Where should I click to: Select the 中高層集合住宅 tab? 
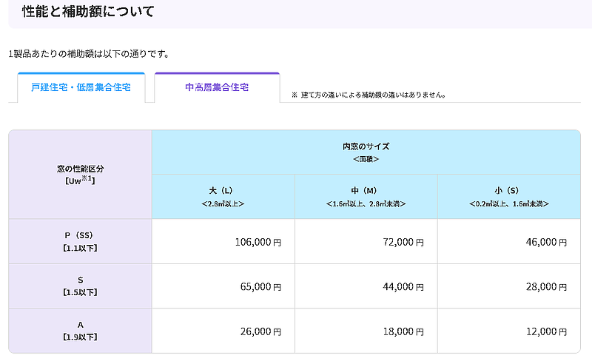pyautogui.click(x=217, y=87)
